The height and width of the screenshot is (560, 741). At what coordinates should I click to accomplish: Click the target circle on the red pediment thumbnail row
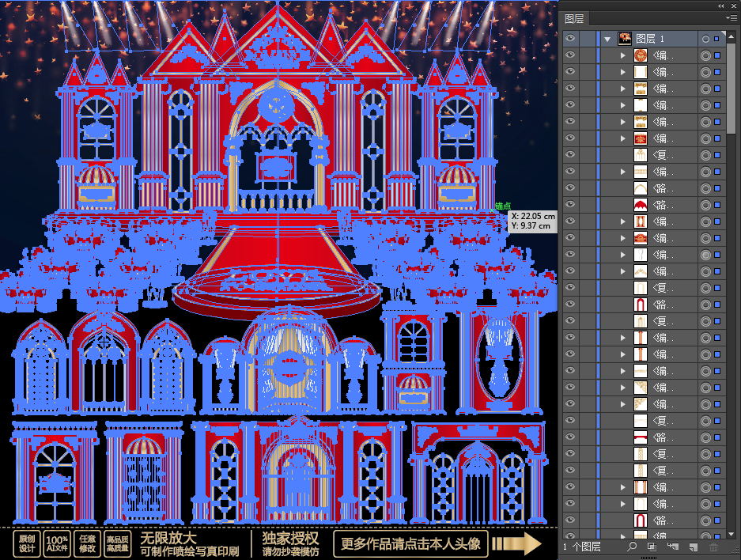[x=705, y=238]
